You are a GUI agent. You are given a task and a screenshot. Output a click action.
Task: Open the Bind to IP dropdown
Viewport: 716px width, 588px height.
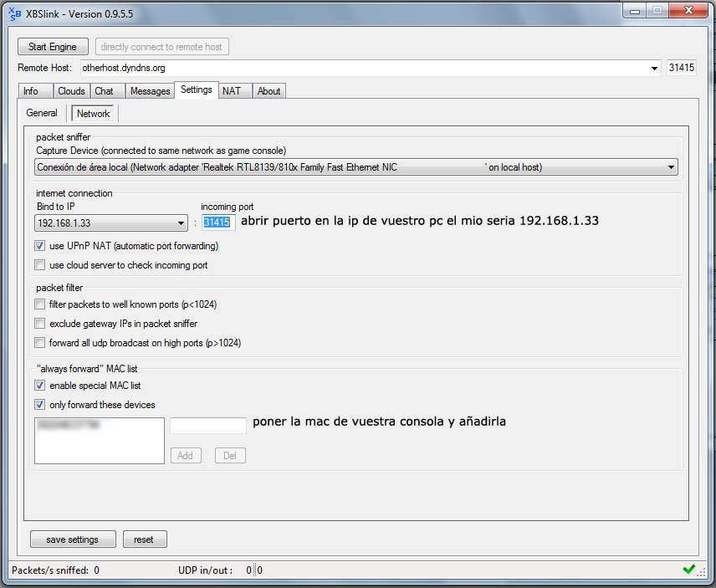click(x=181, y=223)
